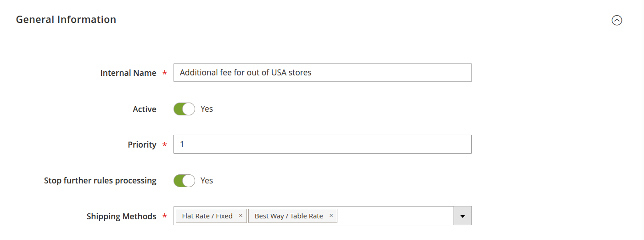Viewport: 644px width, 240px height.
Task: Click the Shipping Methods field label
Action: pyautogui.click(x=121, y=217)
